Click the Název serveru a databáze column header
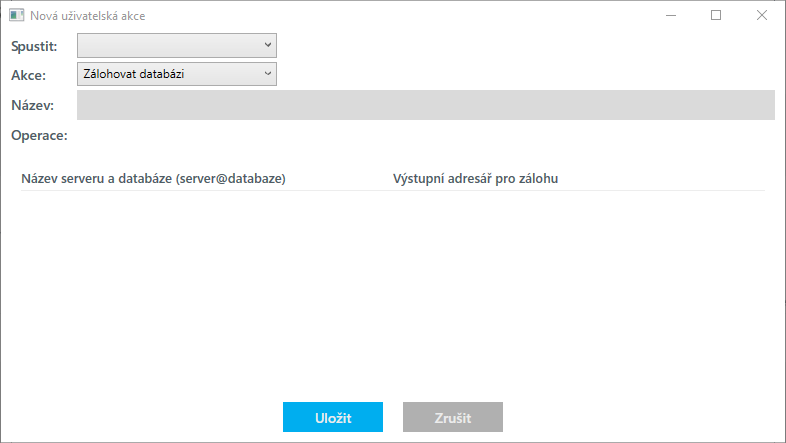The image size is (786, 443). point(153,179)
